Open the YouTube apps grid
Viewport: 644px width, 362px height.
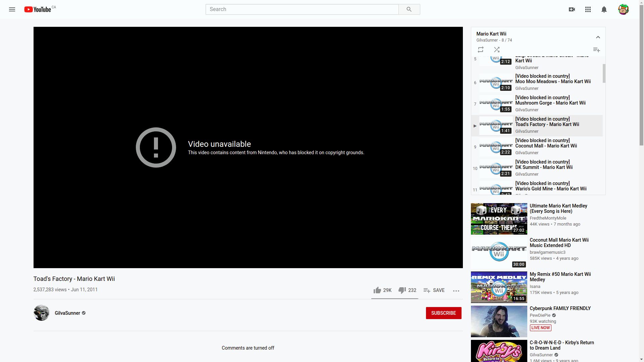click(588, 9)
